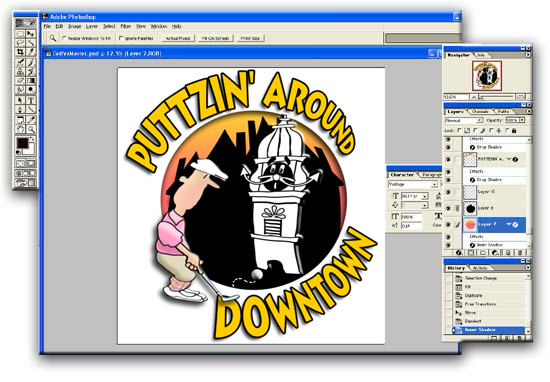This screenshot has width=550, height=382.
Task: Switch to the Actions tab
Action: (480, 268)
